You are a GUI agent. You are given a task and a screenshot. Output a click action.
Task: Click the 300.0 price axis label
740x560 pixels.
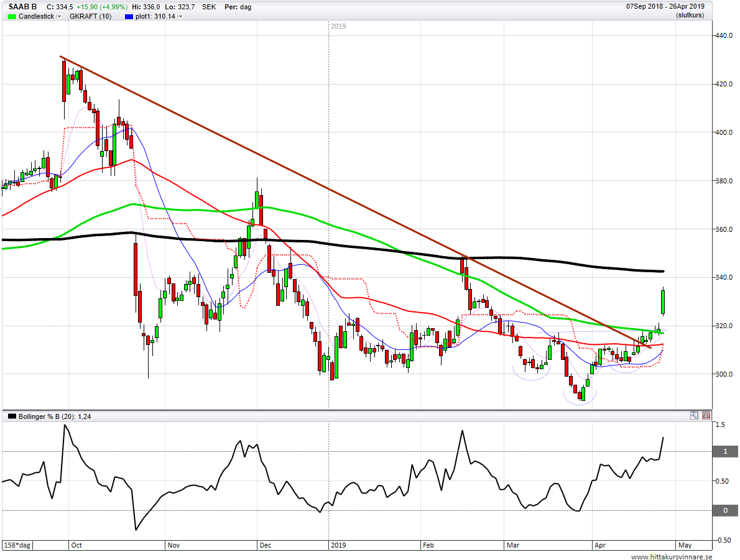click(724, 374)
